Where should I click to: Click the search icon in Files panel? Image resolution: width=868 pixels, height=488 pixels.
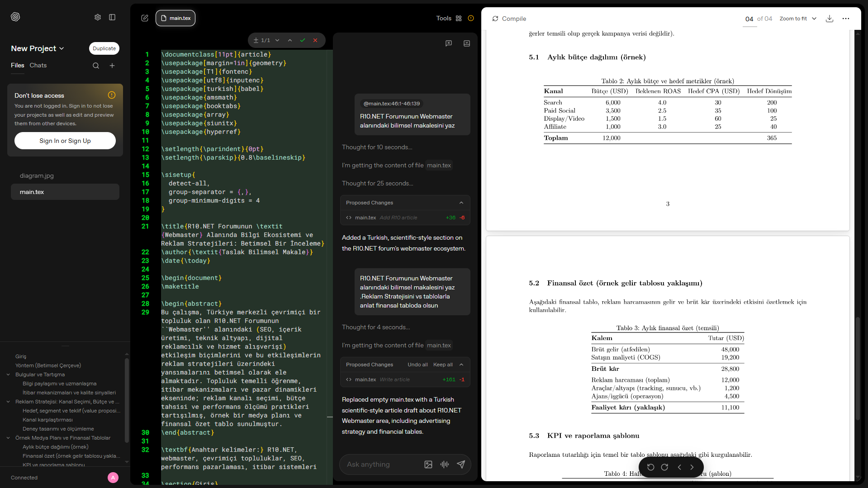tap(96, 66)
